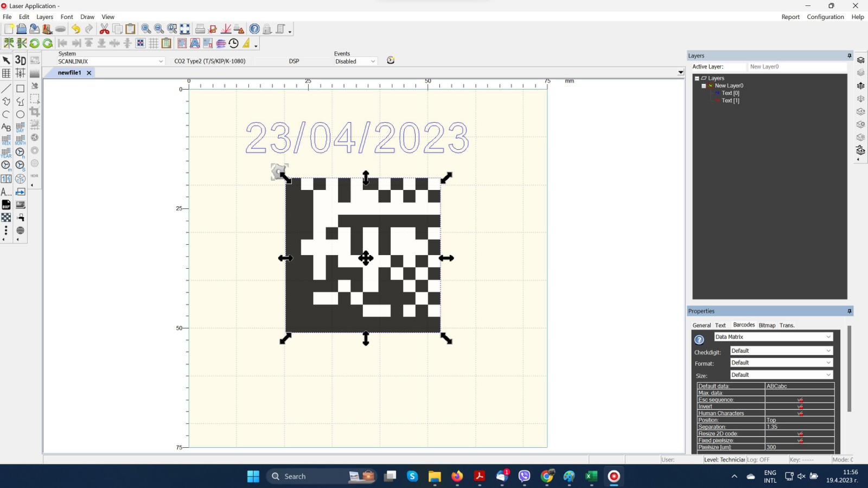Pick the DXF import tool
Screen dimensions: 868x488
[6, 205]
